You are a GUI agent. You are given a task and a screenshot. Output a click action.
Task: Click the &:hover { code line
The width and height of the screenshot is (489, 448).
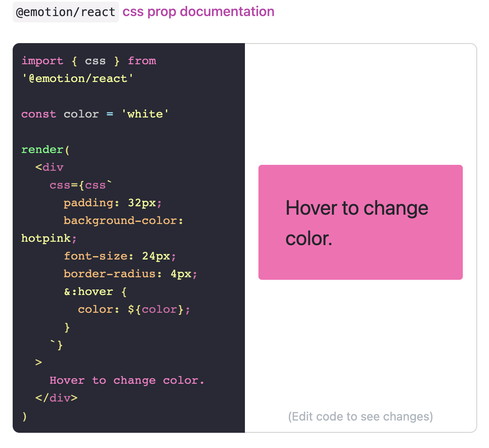pos(95,292)
